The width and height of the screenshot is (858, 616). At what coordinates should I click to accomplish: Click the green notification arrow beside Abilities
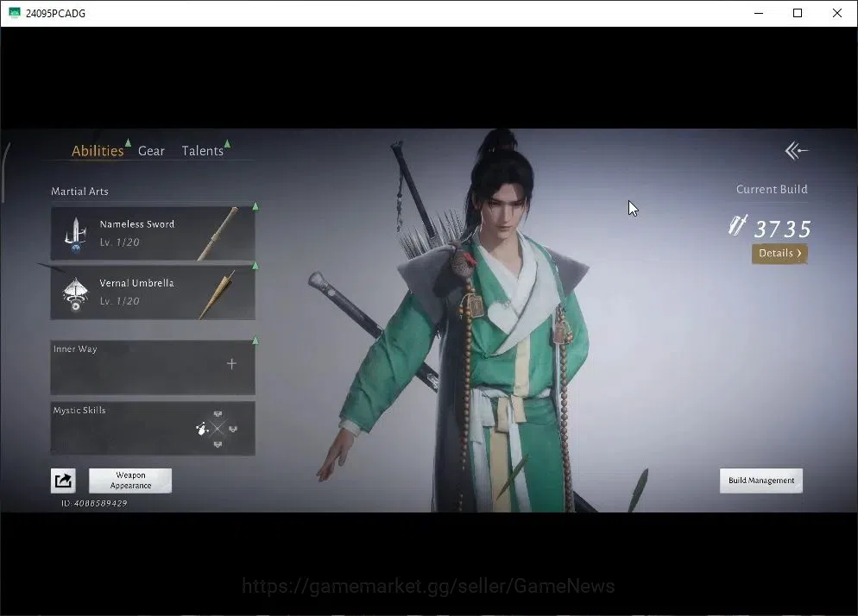click(128, 143)
